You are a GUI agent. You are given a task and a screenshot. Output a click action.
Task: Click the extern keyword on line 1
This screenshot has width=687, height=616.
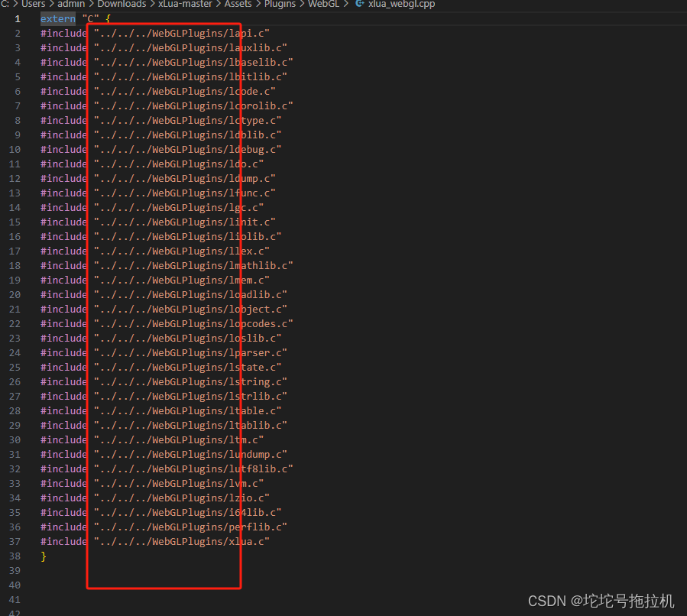click(58, 19)
